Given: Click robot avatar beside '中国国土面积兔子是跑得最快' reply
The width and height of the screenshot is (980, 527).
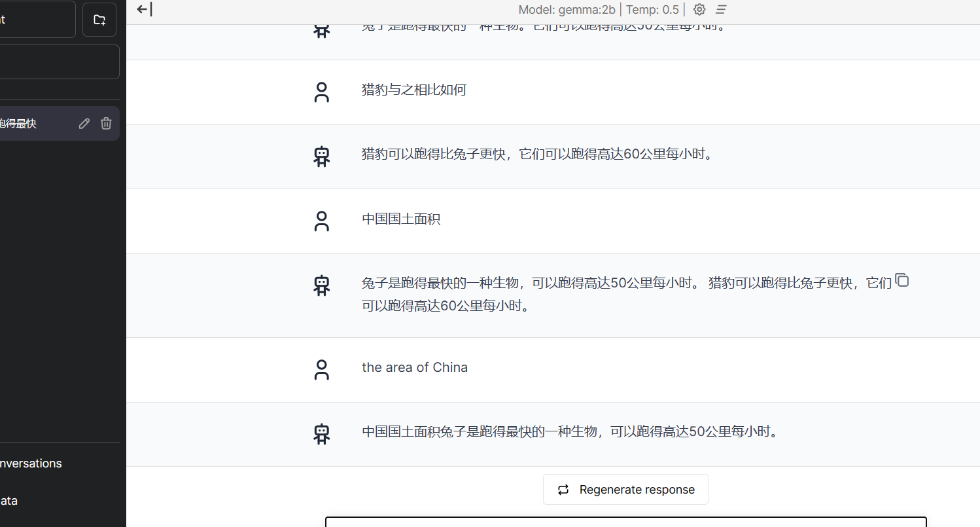Looking at the screenshot, I should (x=321, y=434).
